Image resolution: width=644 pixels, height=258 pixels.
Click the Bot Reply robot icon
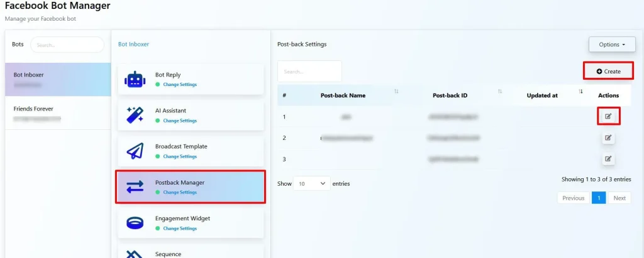(135, 80)
